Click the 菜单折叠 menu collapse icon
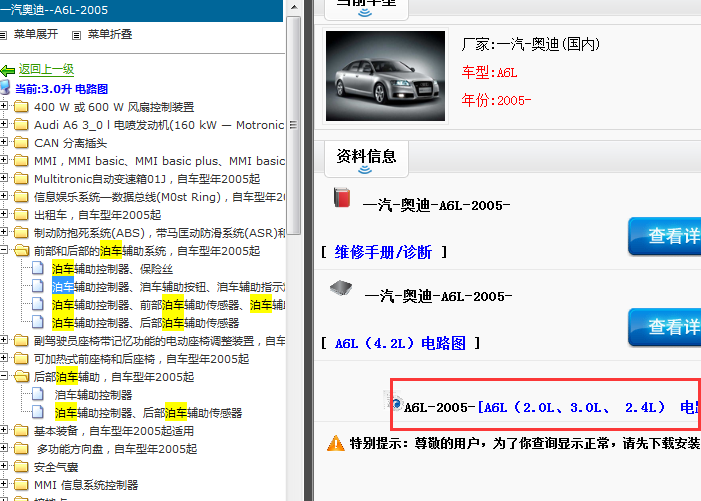 tap(76, 35)
